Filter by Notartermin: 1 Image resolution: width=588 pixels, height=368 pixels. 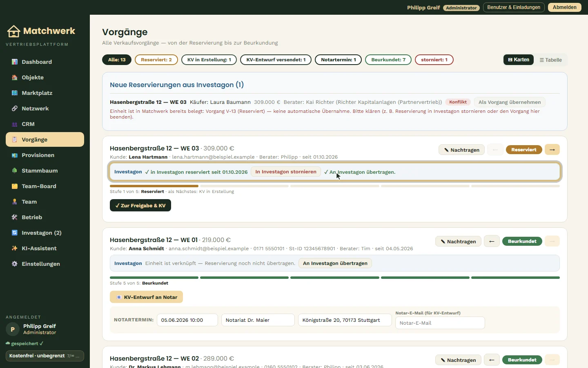click(x=339, y=60)
